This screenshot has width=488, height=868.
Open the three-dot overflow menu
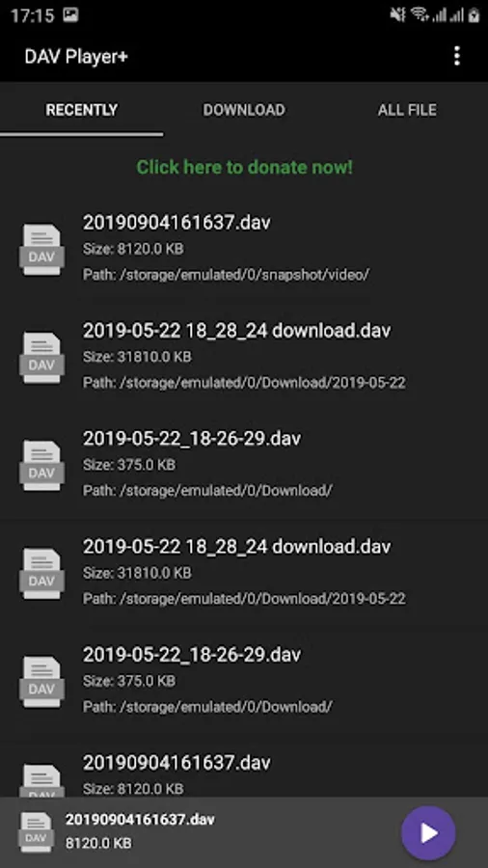point(456,56)
